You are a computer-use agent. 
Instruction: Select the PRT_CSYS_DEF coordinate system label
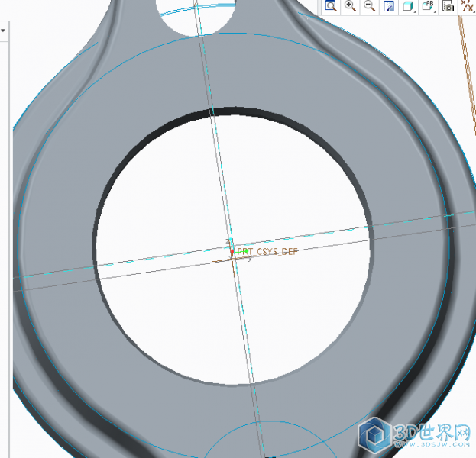pyautogui.click(x=267, y=251)
